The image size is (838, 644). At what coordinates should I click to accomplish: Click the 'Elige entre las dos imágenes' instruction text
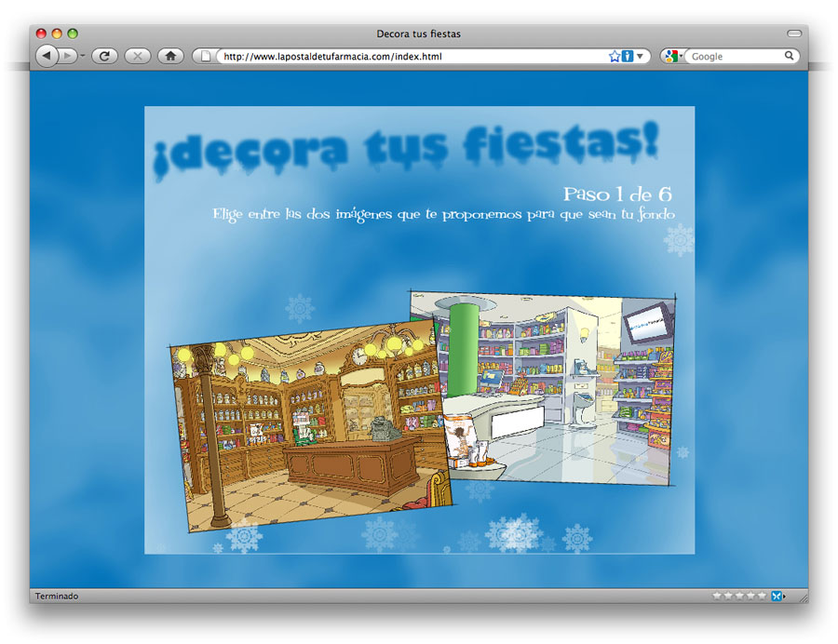443,215
